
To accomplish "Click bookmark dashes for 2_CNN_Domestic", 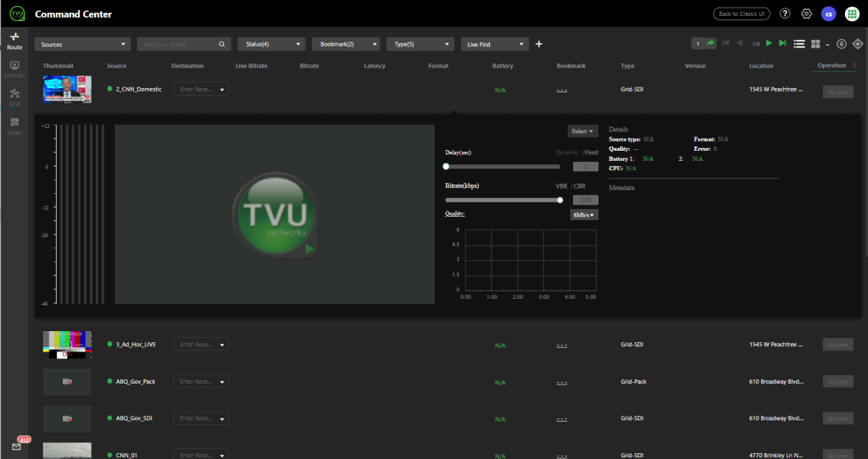I will click(x=562, y=90).
